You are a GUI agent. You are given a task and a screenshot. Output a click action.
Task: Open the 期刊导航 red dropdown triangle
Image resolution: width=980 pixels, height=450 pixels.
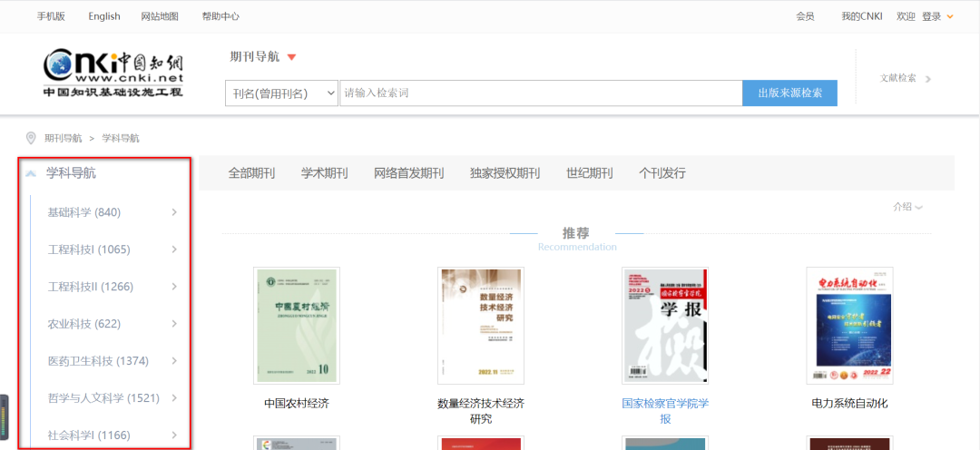pos(291,57)
